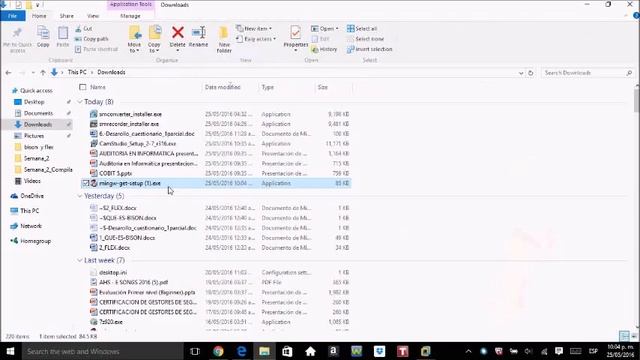This screenshot has height=360, width=640.
Task: Open the Easy access dropdown
Action: click(256, 39)
